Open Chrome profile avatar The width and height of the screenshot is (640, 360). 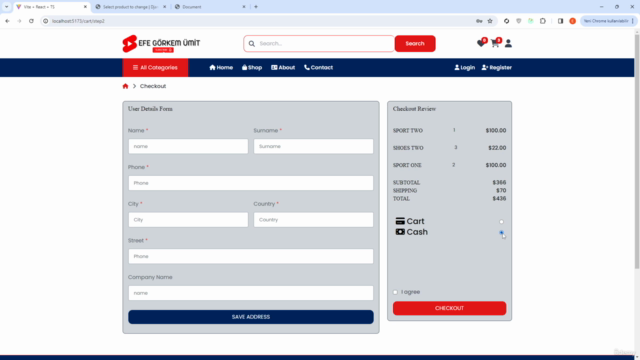[x=573, y=21]
